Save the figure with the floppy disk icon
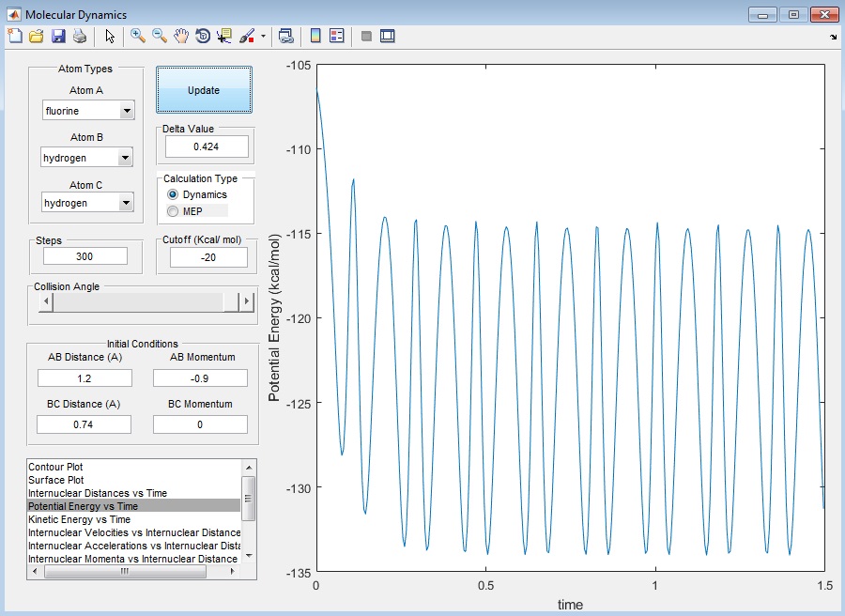The height and width of the screenshot is (616, 845). [58, 36]
